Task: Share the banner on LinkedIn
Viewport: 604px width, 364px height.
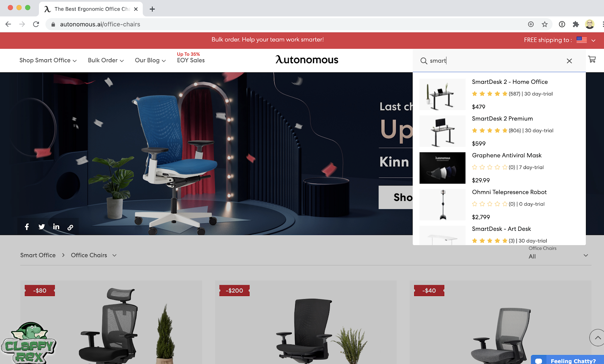Action: pos(56,226)
